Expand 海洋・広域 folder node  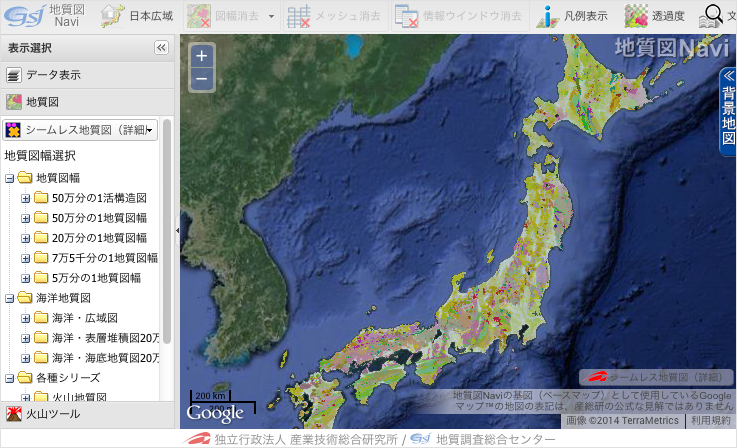tap(25, 318)
